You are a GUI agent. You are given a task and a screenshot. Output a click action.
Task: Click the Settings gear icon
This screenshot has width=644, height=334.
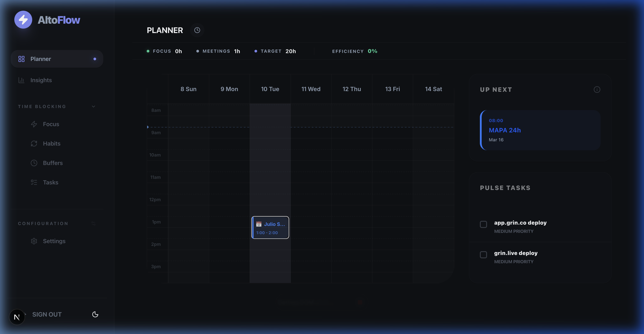point(34,241)
